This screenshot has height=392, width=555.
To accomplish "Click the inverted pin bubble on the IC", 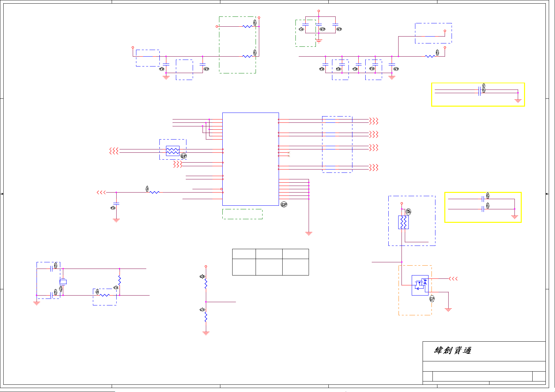I will [x=221, y=189].
